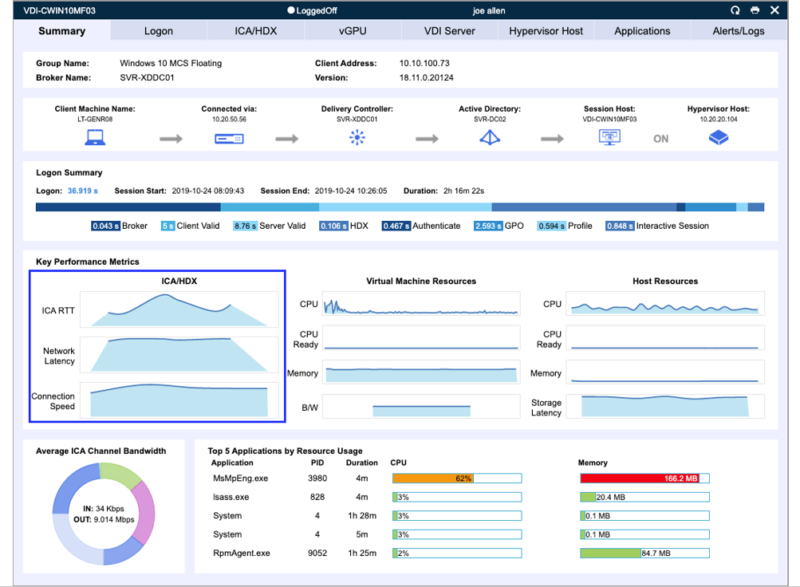Viewport: 800px width, 587px height.
Task: Click the Host Resources CPU Ready chart
Action: [665, 338]
